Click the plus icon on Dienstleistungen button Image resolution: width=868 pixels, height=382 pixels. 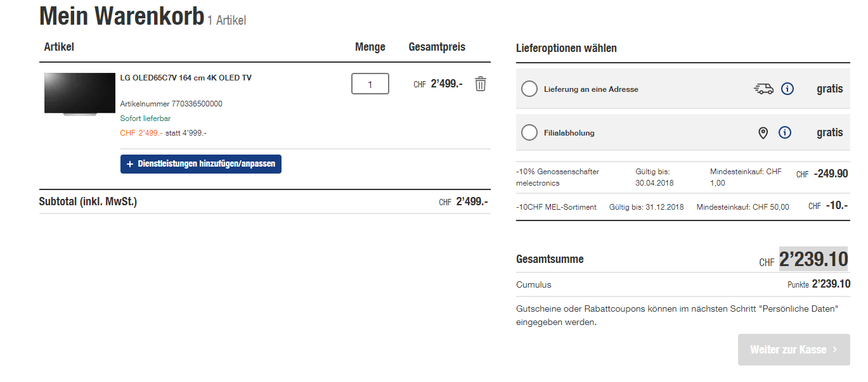point(130,164)
